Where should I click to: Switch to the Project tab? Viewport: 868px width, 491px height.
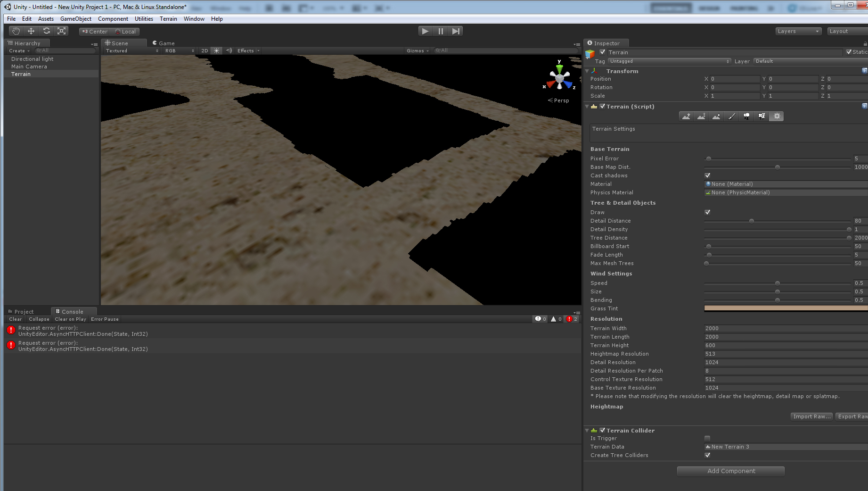point(21,311)
